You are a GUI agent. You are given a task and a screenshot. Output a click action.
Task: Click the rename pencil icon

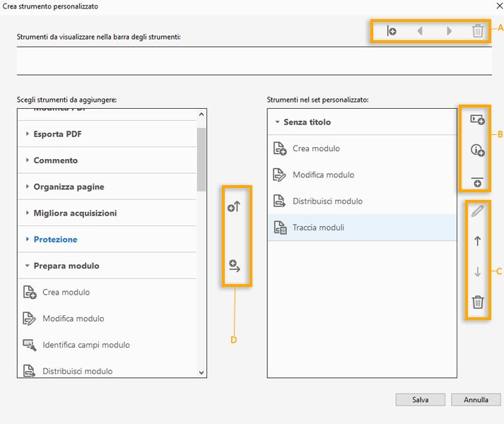pos(477,211)
